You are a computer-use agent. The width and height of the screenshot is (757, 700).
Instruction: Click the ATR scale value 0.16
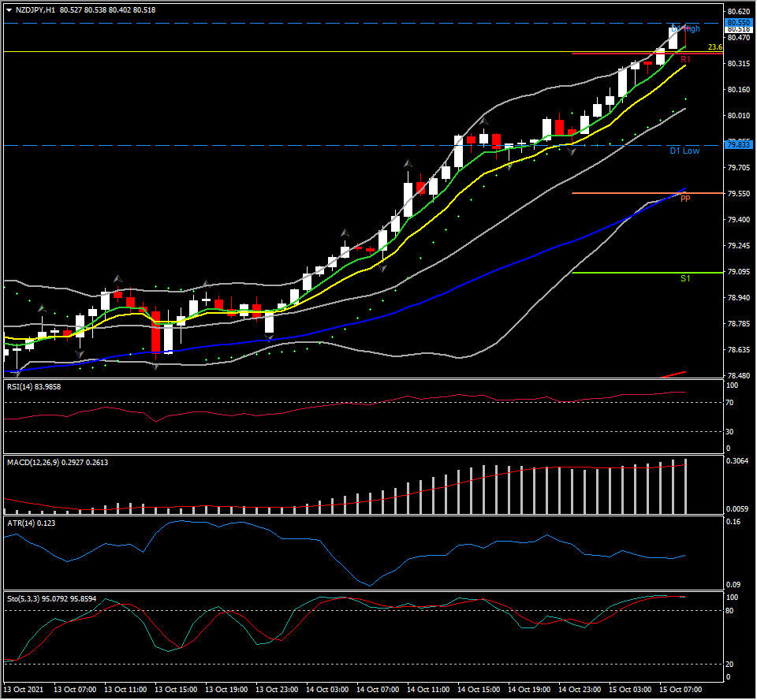(x=733, y=521)
